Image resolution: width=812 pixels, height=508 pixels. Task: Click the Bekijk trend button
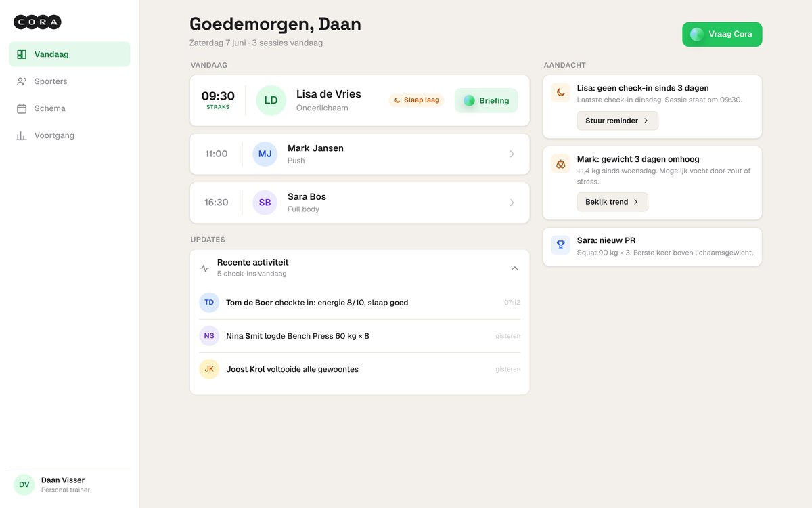click(612, 202)
